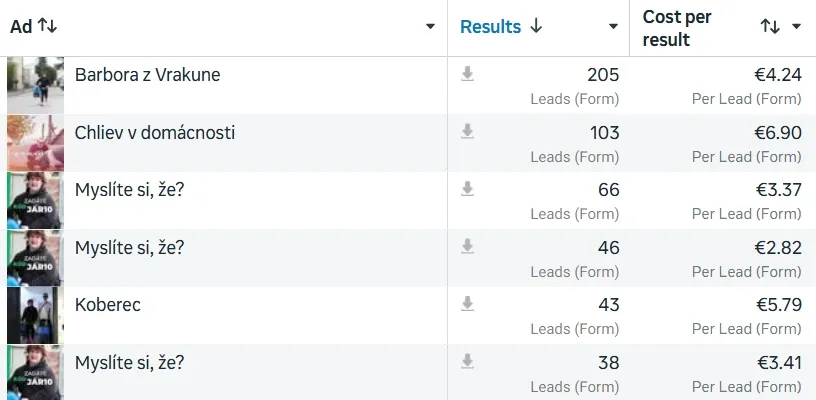Viewport: 816px width, 400px height.
Task: Click the Results column header
Action: tap(490, 27)
